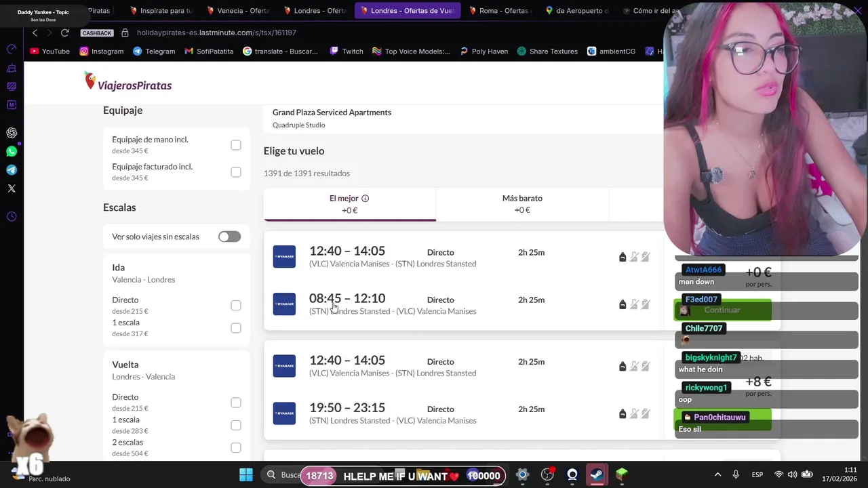Click the M icon in the browser sidebar
This screenshot has width=868, height=488.
12,105
